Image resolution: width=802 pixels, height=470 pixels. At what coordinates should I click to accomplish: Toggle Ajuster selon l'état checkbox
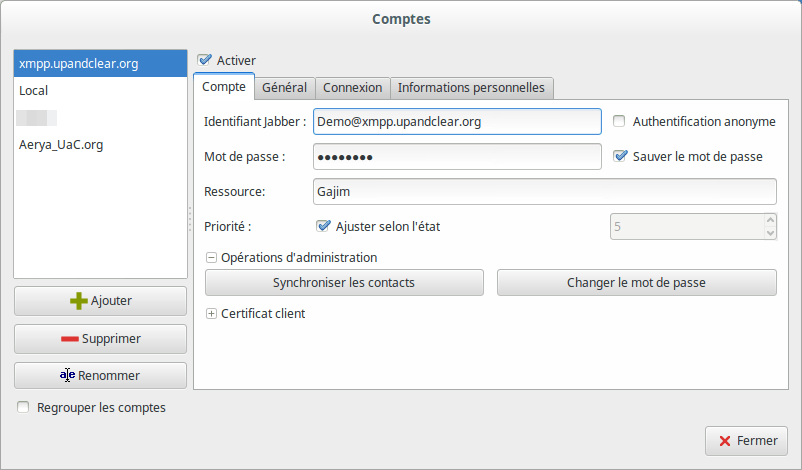[x=323, y=226]
